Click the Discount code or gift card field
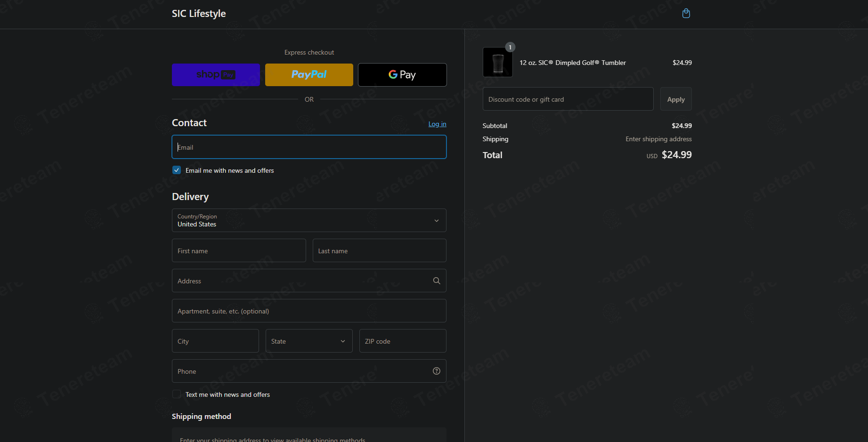This screenshot has height=442, width=868. (x=568, y=99)
